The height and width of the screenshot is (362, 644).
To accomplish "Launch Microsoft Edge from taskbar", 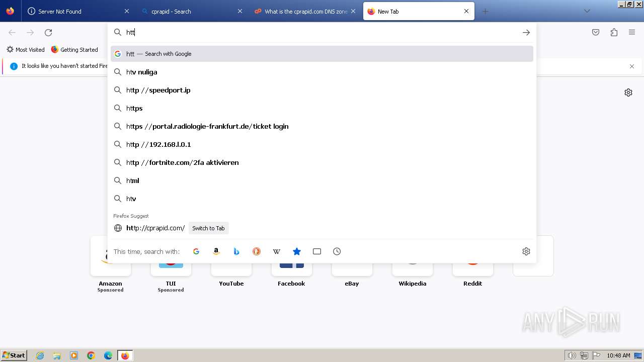I will [x=108, y=355].
